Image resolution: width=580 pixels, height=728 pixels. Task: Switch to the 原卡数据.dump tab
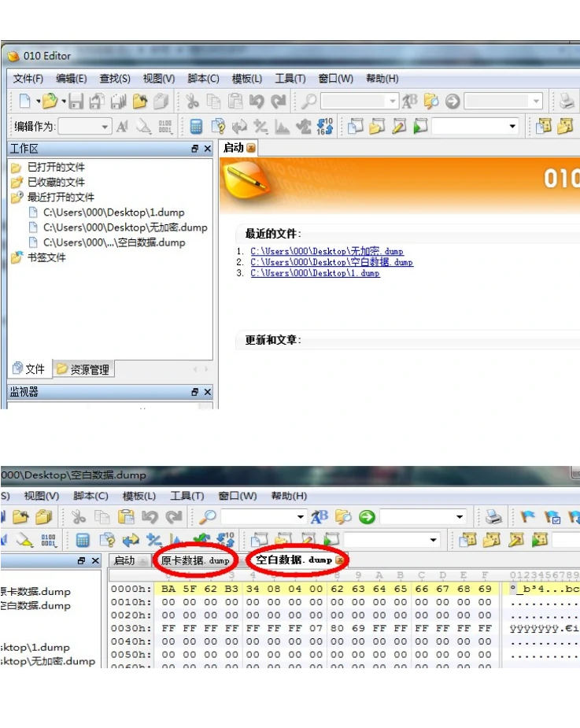tap(195, 560)
